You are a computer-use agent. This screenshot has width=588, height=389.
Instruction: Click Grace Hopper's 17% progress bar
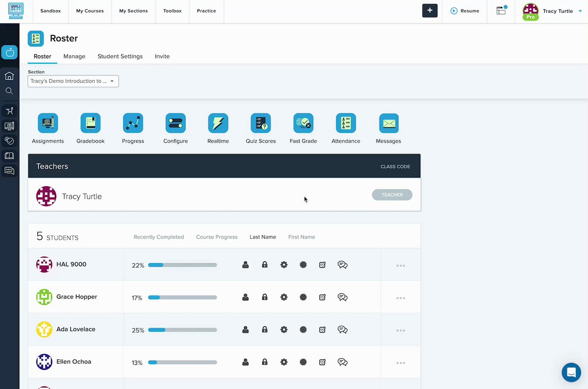pyautogui.click(x=182, y=297)
